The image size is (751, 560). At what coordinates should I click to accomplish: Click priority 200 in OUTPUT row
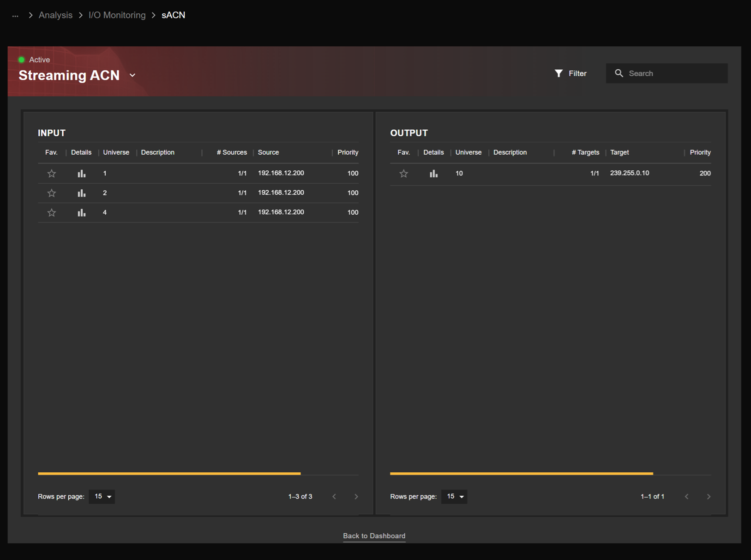click(x=705, y=173)
